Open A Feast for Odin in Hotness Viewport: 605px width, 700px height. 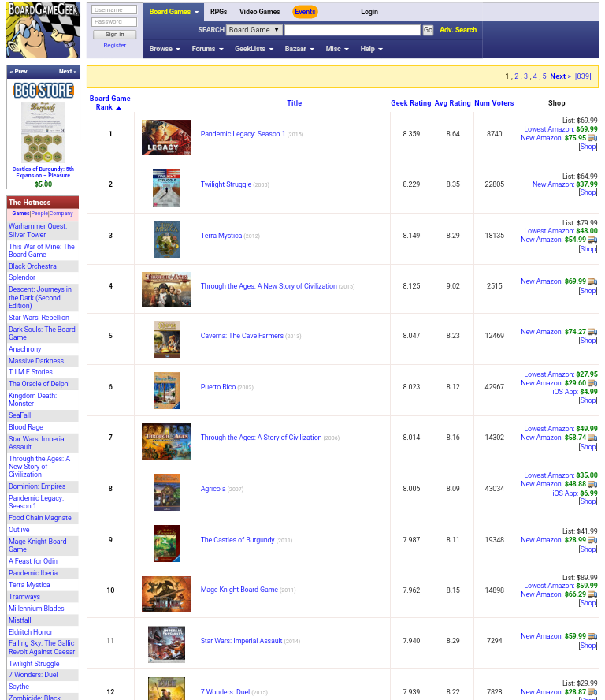pyautogui.click(x=33, y=561)
